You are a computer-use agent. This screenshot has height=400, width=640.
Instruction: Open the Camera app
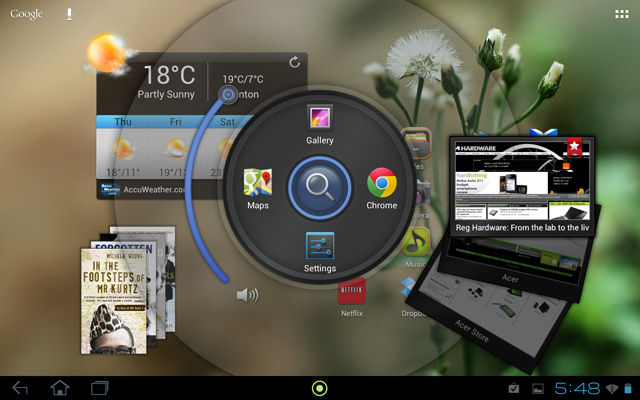click(423, 199)
